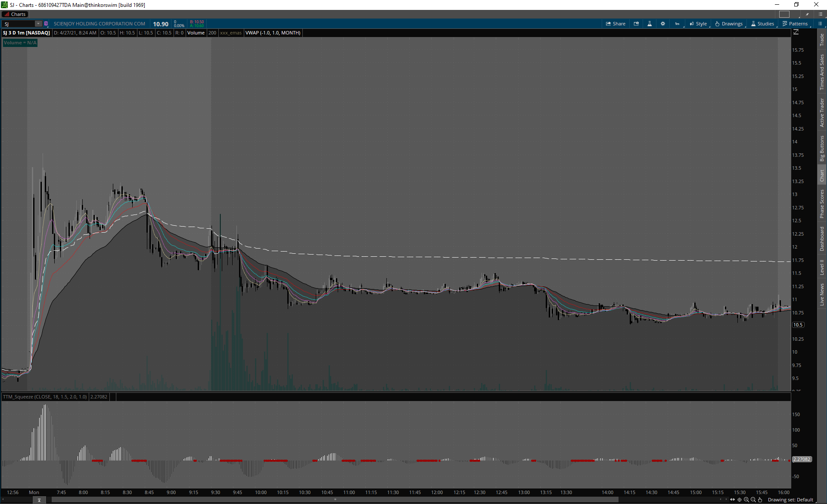
Task: Click the drawing tool hand icon
Action: [760, 500]
